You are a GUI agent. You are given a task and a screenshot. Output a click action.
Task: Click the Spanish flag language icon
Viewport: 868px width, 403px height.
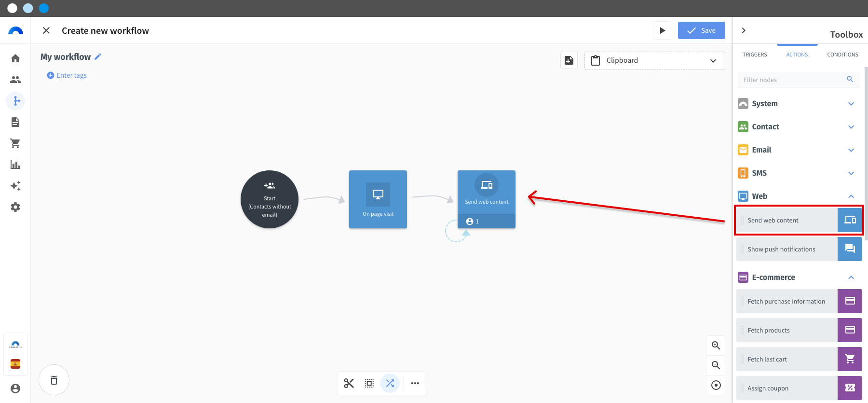tap(15, 364)
